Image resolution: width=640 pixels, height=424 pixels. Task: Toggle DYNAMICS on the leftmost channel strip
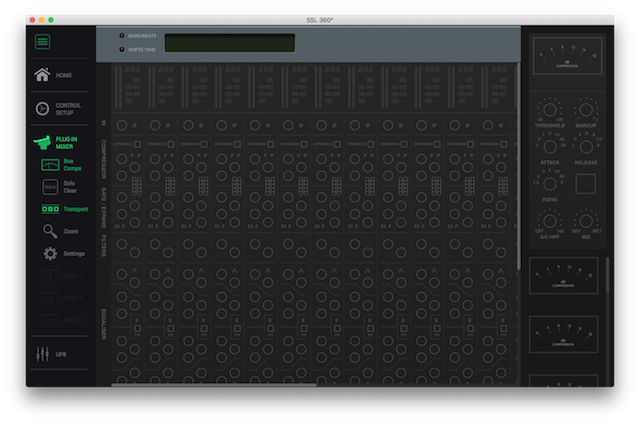138,144
